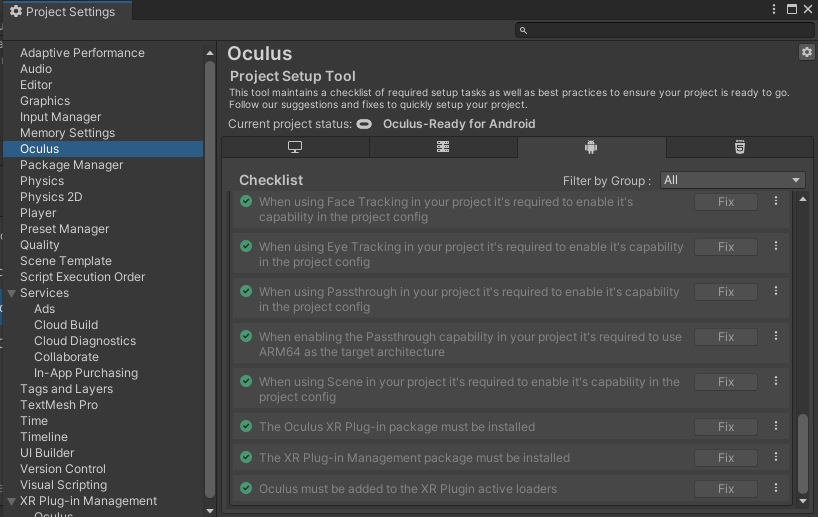Open the Oculus settings gear menu
This screenshot has width=818, height=517.
[807, 52]
